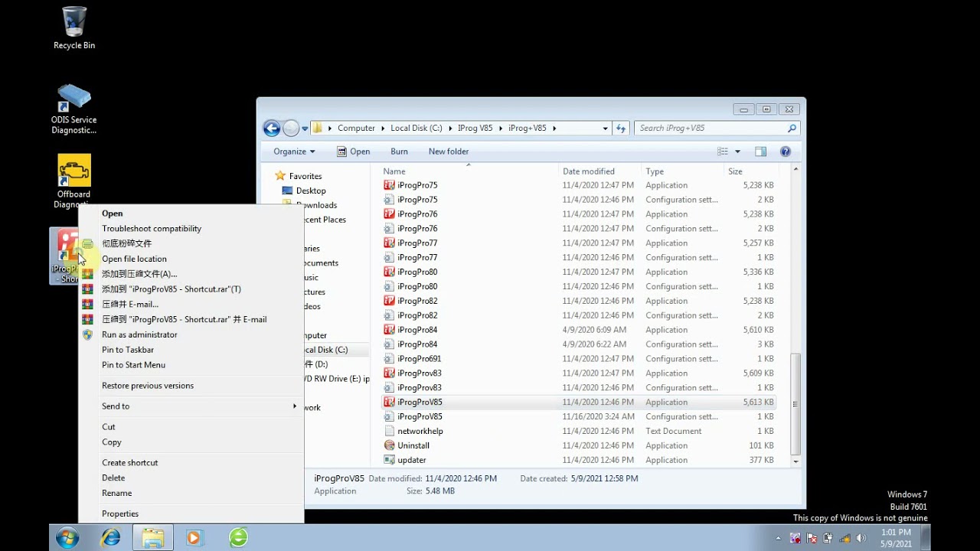
Task: Open Explorer help button
Action: (785, 152)
